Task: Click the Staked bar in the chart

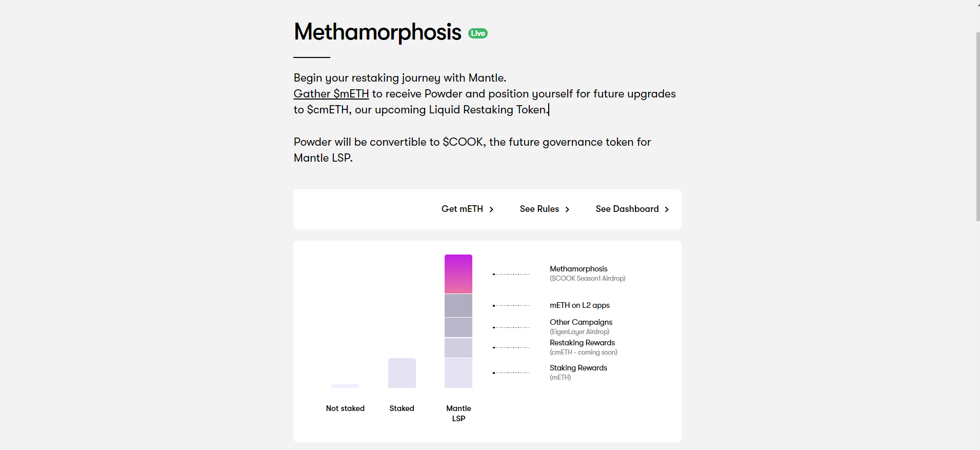Action: coord(402,373)
